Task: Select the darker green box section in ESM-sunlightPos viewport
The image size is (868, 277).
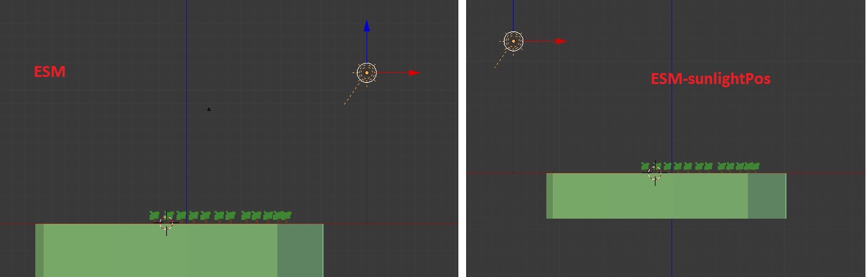Action: pos(767,196)
